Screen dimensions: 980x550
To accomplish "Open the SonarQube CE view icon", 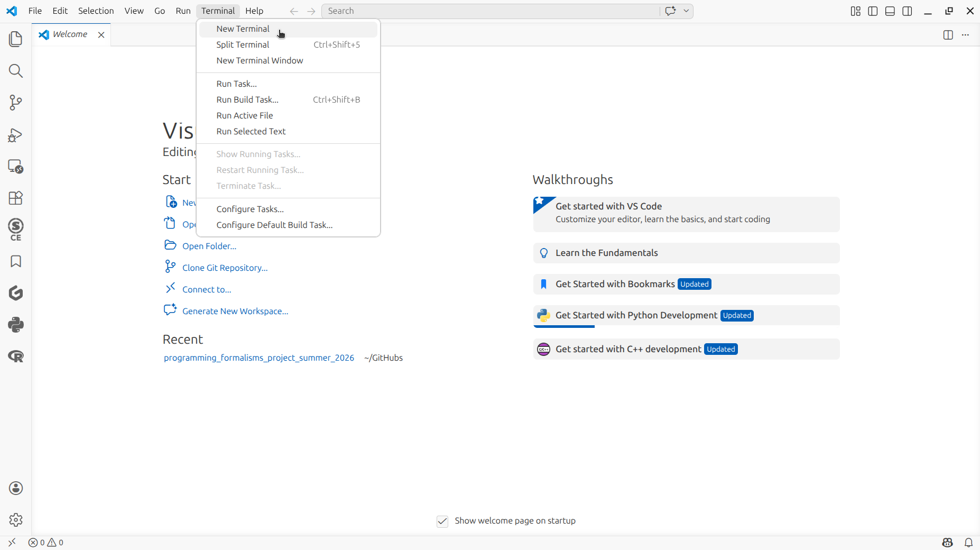I will click(x=16, y=230).
